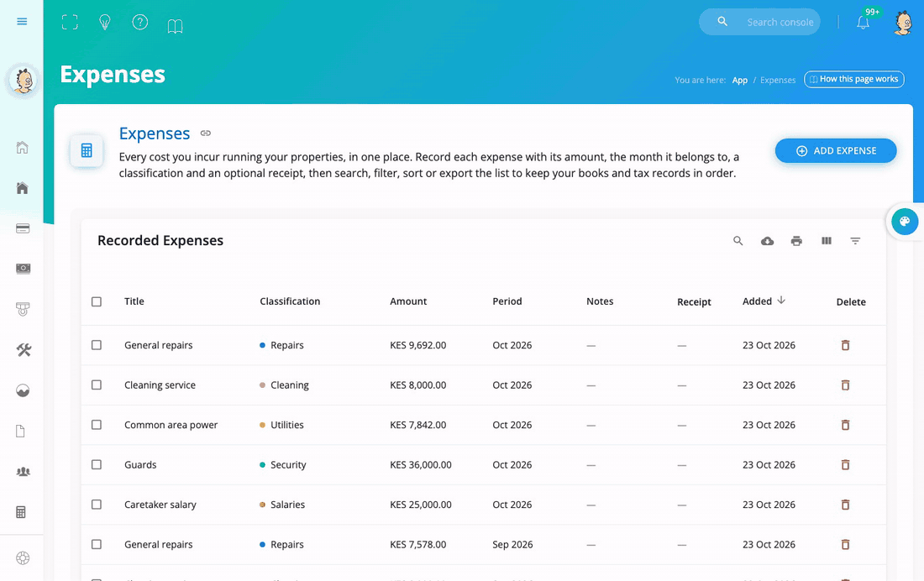Open the filter table icon

coord(855,241)
